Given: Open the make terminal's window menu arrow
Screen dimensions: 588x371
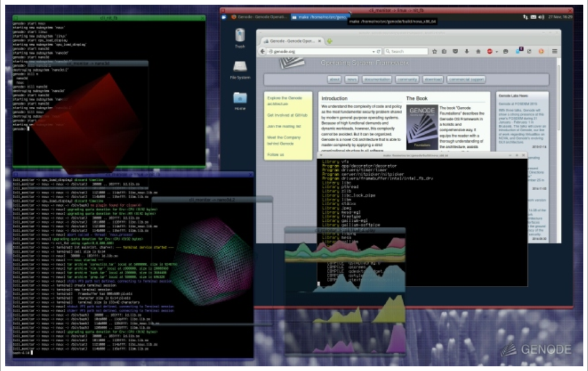Looking at the screenshot, I should tap(322, 155).
